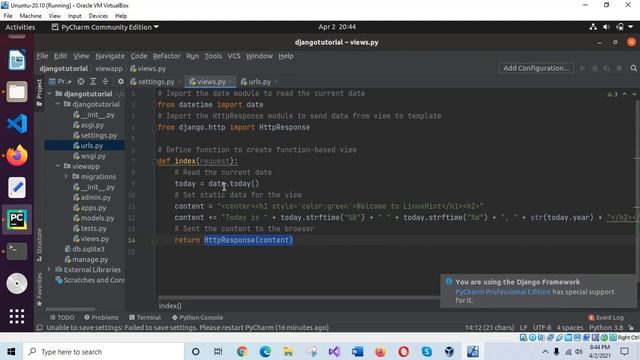Open Firefox from the Ubuntu dock
This screenshot has height=360, width=640.
[x=17, y=156]
